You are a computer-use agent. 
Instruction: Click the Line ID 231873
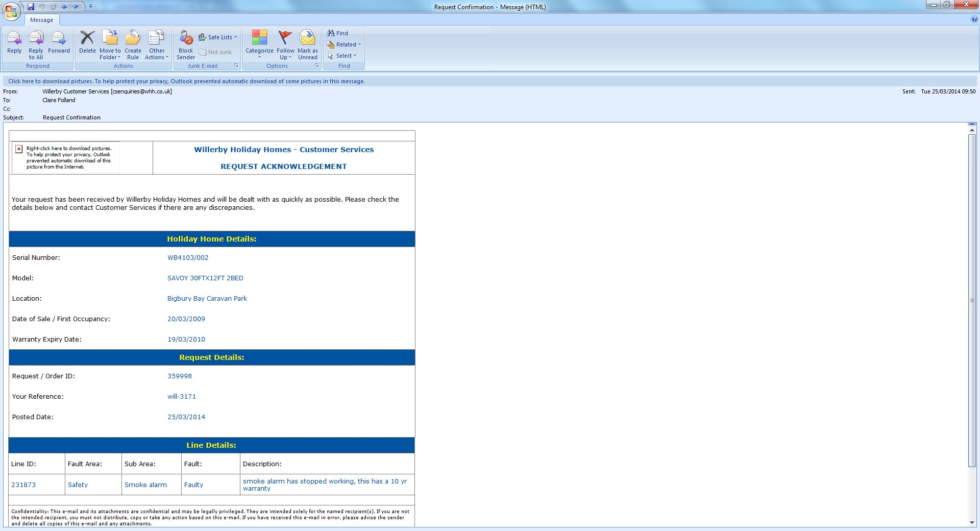[23, 485]
